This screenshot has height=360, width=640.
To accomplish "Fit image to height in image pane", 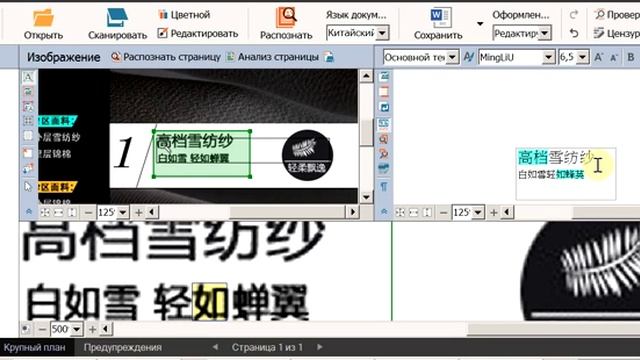I will (x=72, y=212).
